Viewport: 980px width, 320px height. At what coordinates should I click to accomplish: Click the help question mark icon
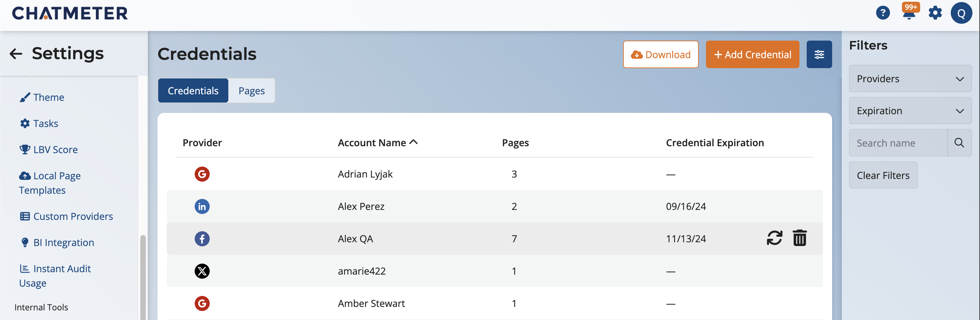pos(883,13)
